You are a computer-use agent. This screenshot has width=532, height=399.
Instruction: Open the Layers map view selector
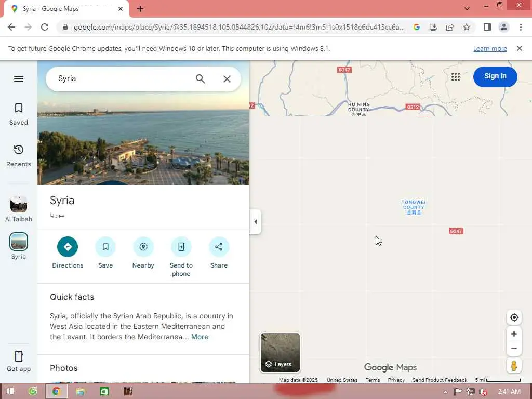[x=280, y=353]
